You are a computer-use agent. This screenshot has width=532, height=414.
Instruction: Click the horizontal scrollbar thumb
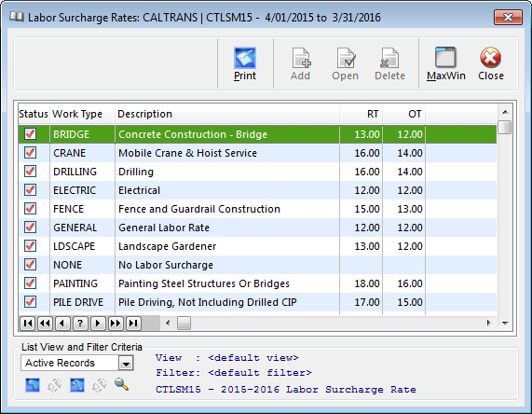point(184,323)
